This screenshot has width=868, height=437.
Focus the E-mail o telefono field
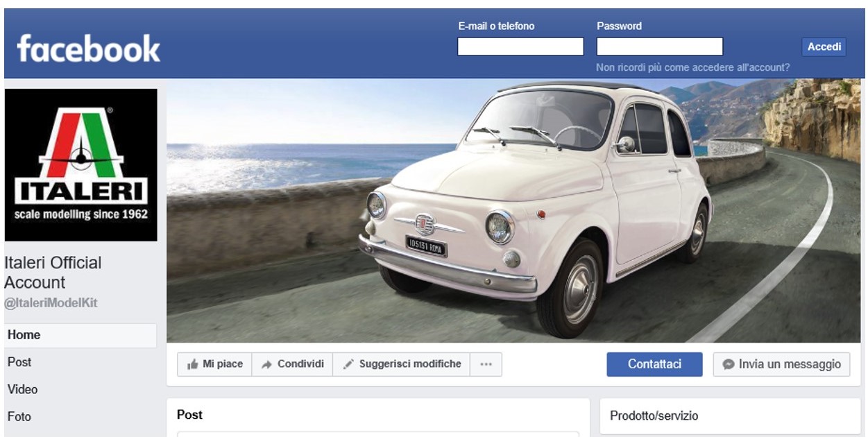(520, 46)
